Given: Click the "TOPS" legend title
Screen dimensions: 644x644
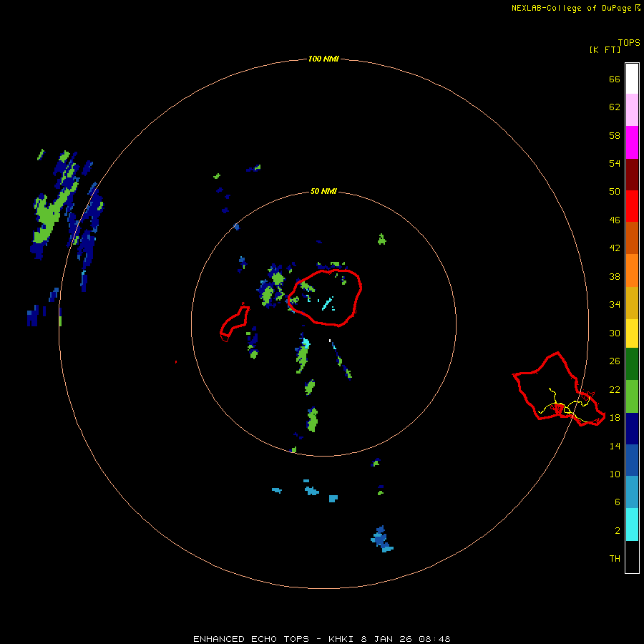Looking at the screenshot, I should [x=629, y=42].
